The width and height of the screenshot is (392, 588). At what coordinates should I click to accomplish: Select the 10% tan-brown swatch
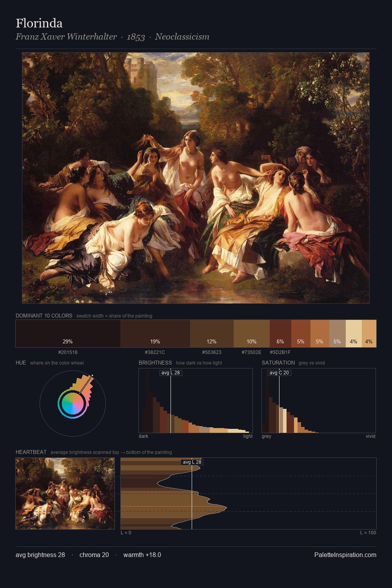(252, 334)
